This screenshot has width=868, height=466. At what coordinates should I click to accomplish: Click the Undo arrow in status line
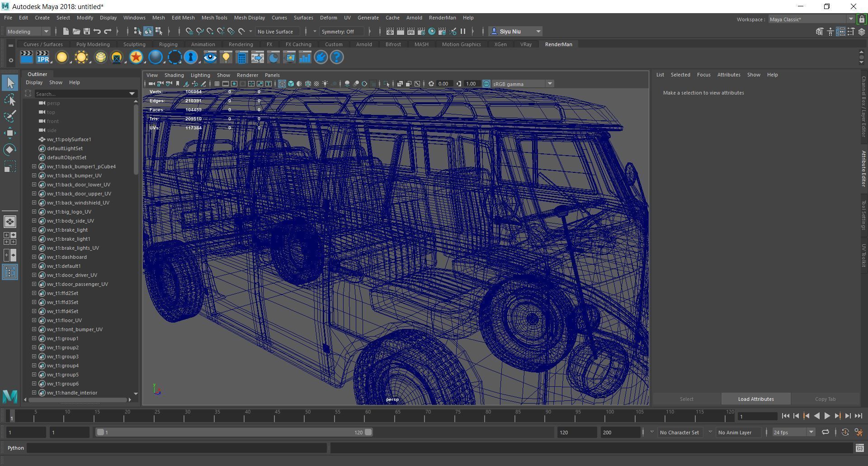pos(97,31)
